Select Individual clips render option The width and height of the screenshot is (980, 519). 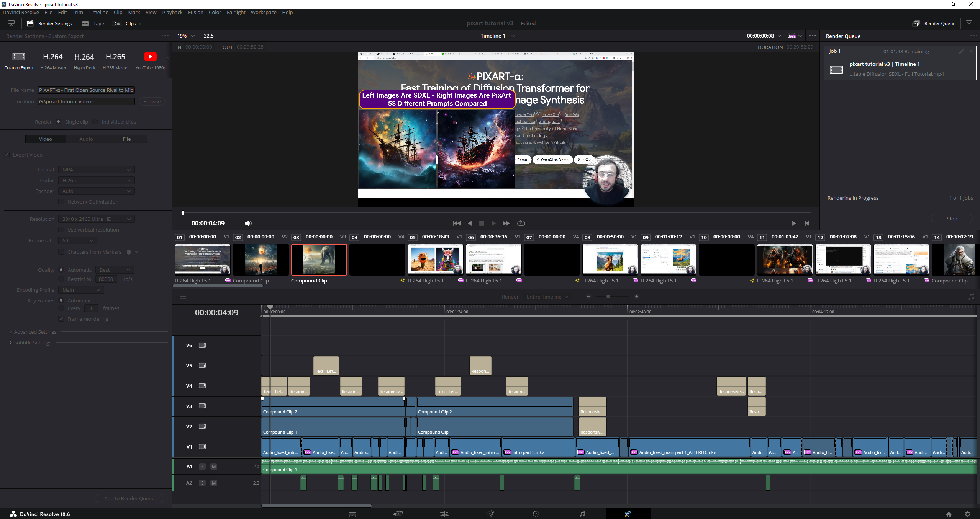pyautogui.click(x=95, y=122)
